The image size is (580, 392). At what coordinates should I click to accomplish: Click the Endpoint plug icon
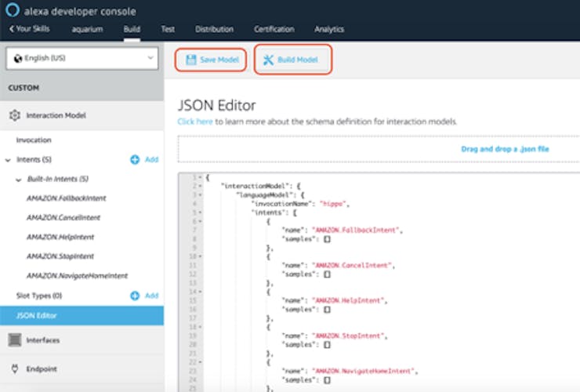[15, 368]
